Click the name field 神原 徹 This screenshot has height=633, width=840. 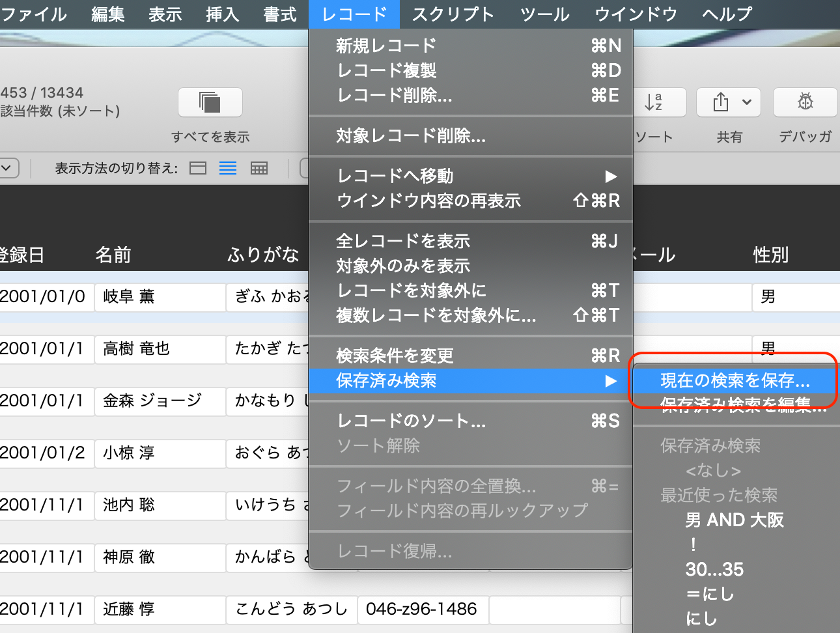(160, 557)
